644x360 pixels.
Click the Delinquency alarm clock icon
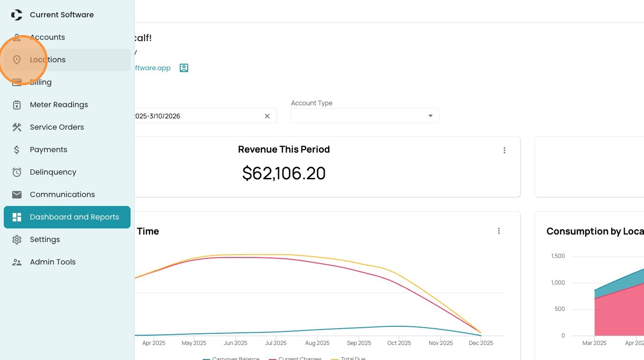tap(17, 172)
